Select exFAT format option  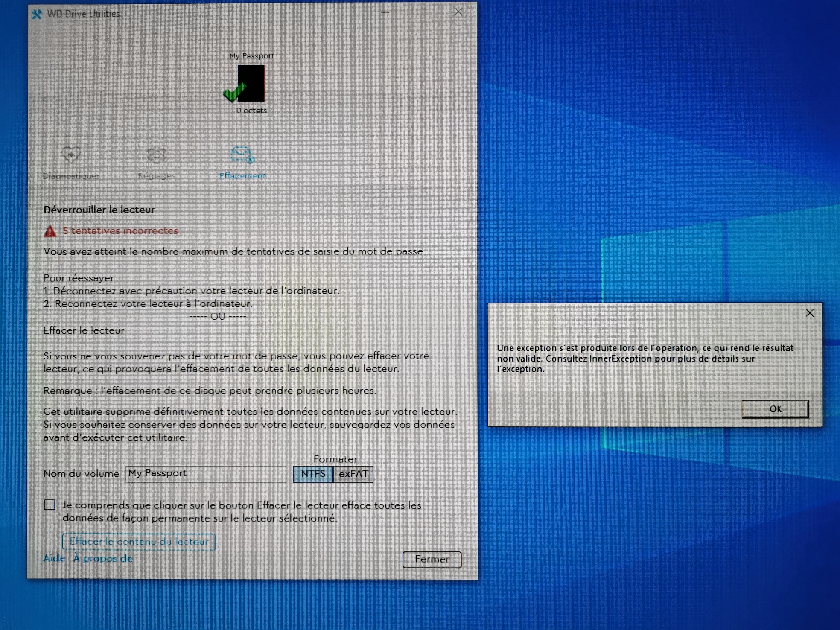(x=353, y=474)
